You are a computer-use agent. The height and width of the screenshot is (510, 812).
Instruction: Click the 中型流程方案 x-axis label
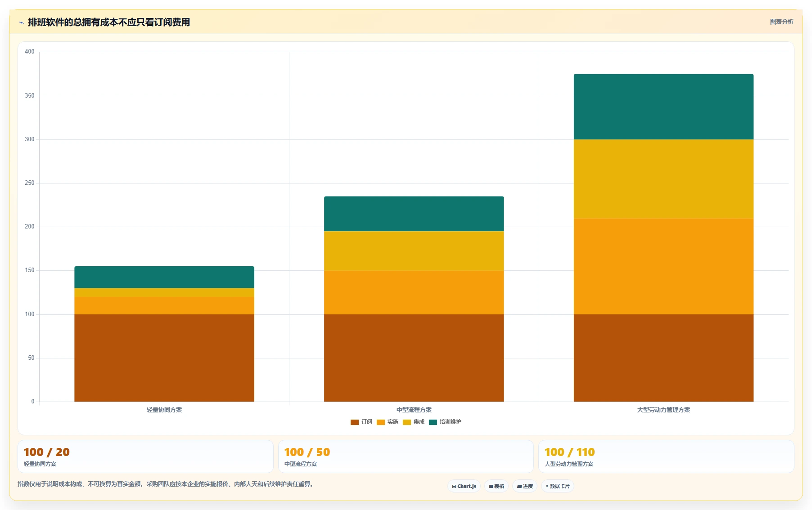(414, 410)
